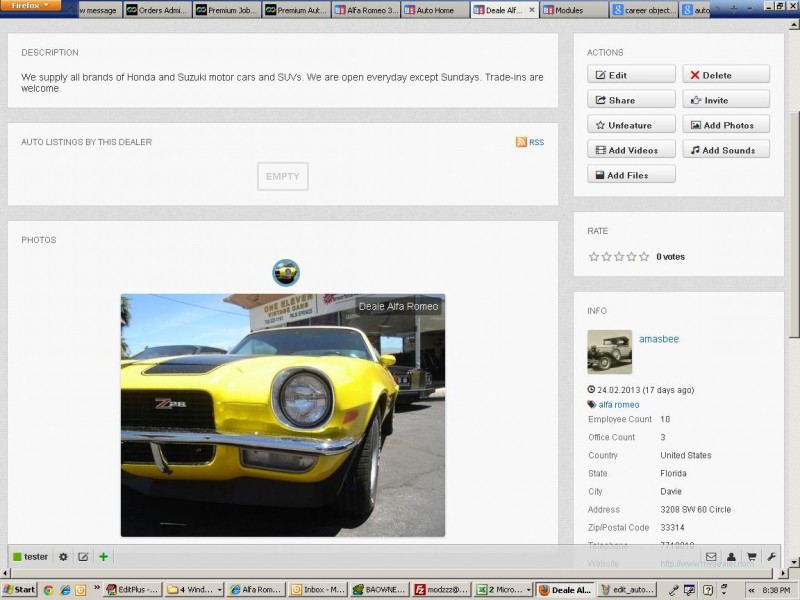Viewport: 800px width, 600px height.
Task: Open the mail envelope icon in member toolbar
Action: 711,557
